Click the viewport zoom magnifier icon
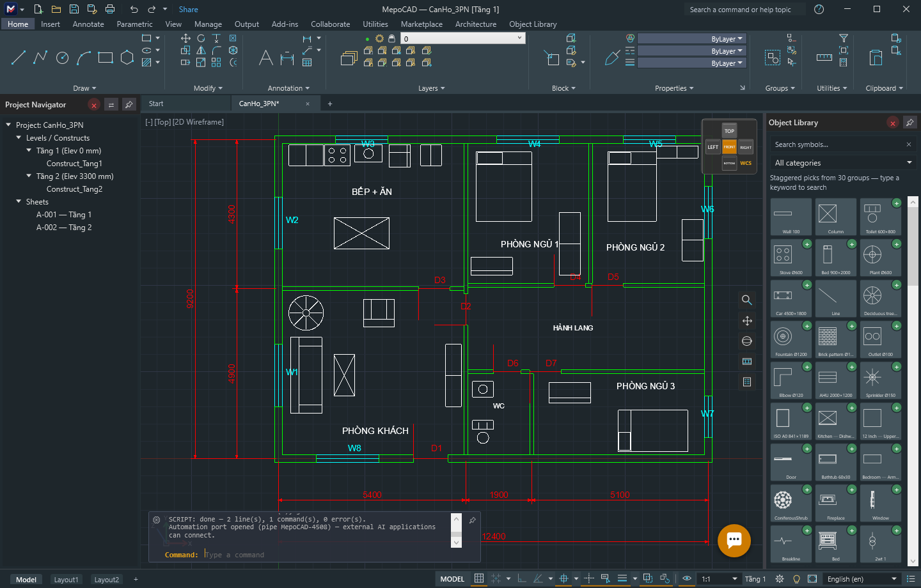This screenshot has height=588, width=921. tap(746, 300)
